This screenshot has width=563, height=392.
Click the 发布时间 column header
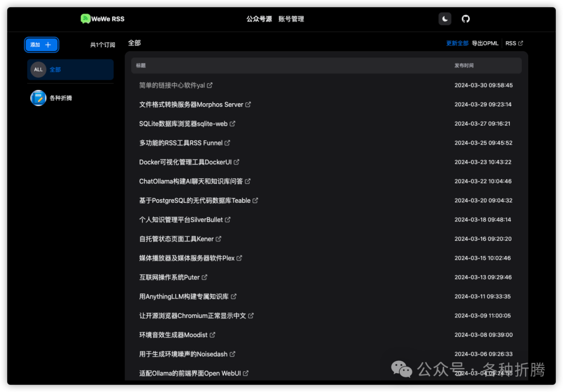pyautogui.click(x=464, y=66)
